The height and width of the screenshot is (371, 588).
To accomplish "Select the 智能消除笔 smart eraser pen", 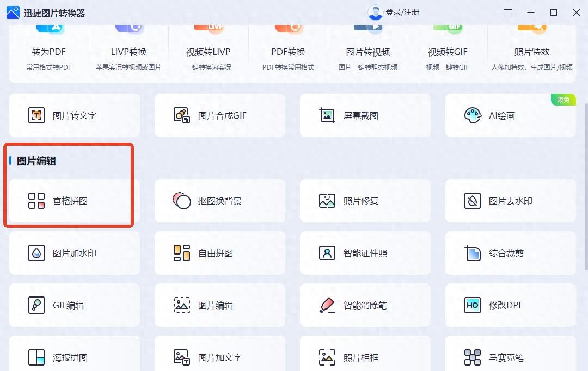I will point(327,305).
